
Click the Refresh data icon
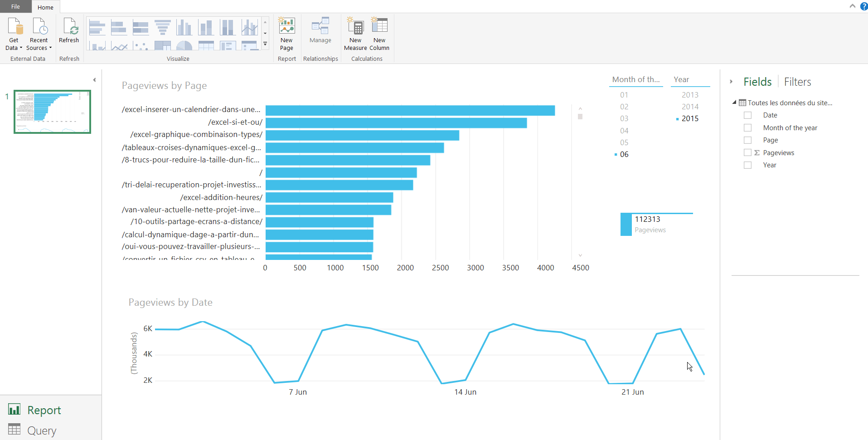(x=69, y=27)
